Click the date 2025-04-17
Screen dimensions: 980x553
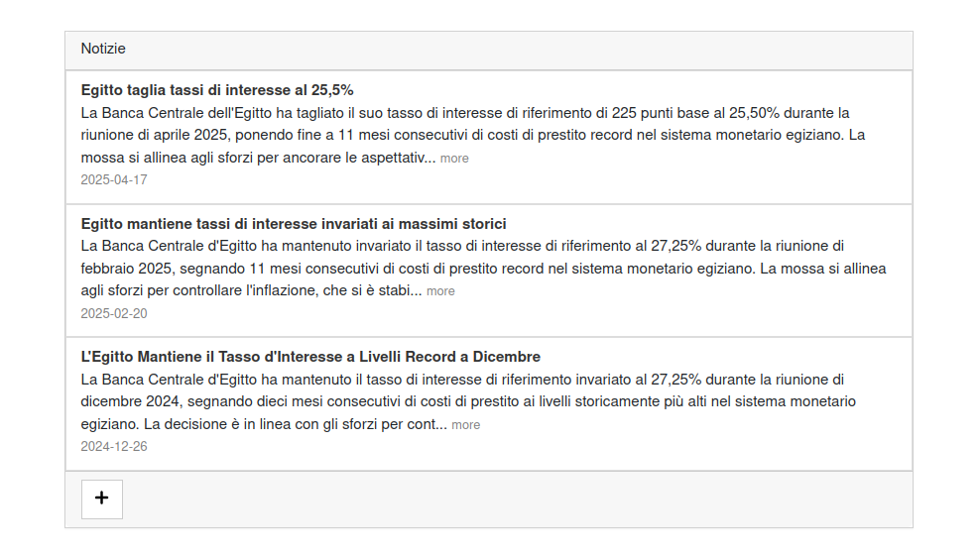tap(114, 179)
